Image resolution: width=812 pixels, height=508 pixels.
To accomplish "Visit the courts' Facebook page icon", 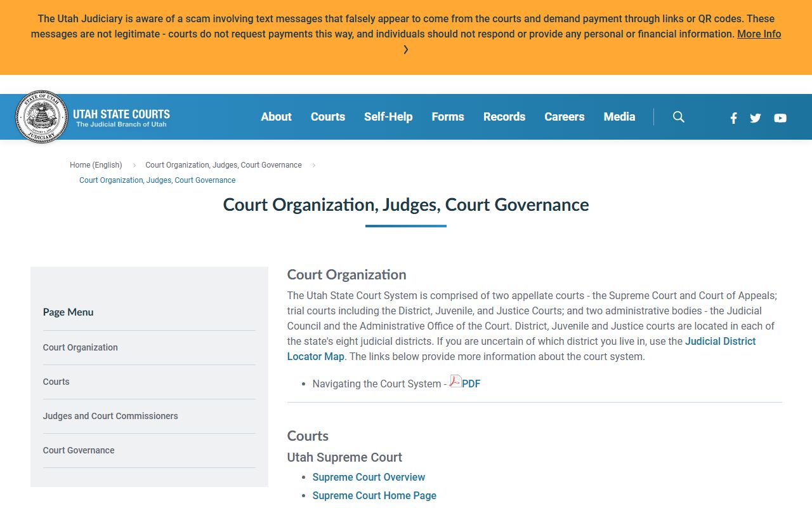I will click(733, 118).
